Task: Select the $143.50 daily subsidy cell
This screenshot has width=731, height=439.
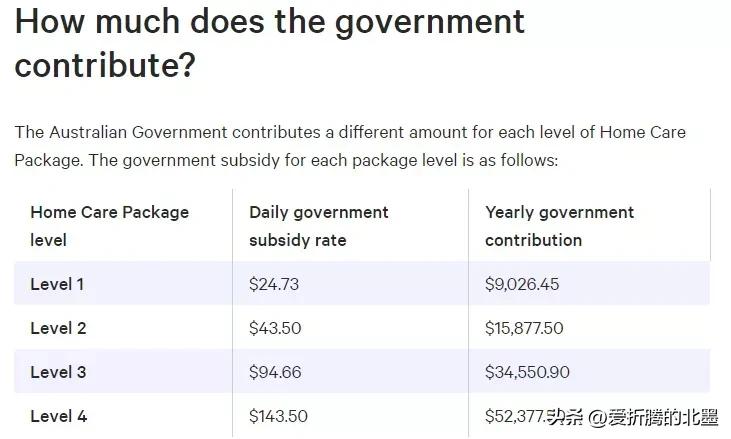Action: (x=278, y=416)
